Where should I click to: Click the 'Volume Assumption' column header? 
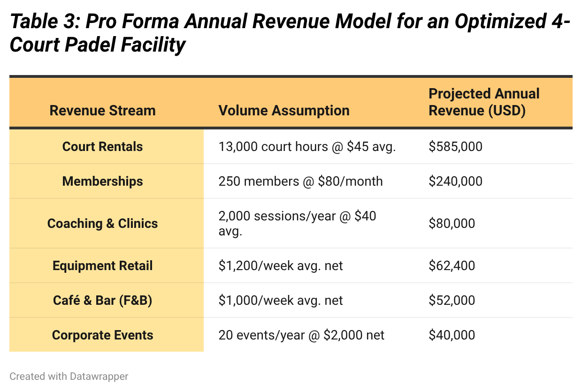(284, 111)
